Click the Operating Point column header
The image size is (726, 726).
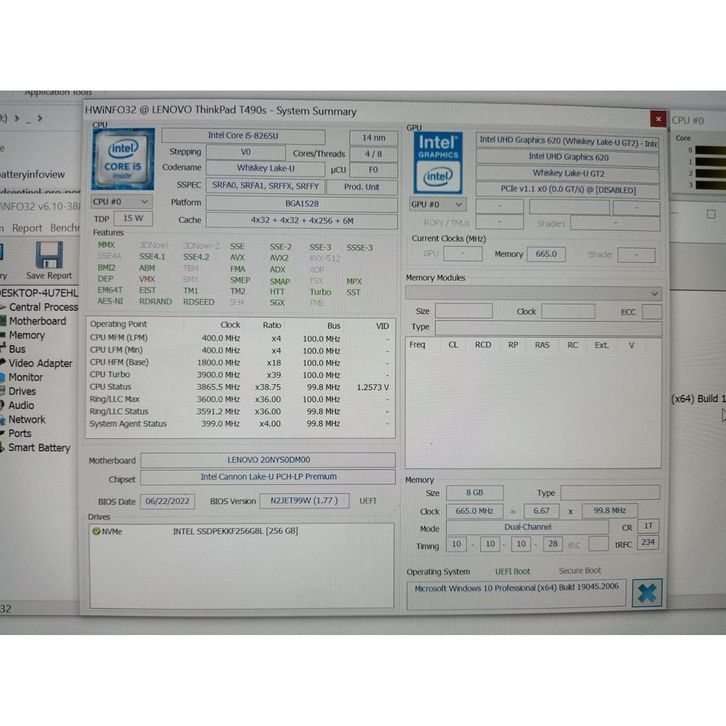pyautogui.click(x=119, y=324)
